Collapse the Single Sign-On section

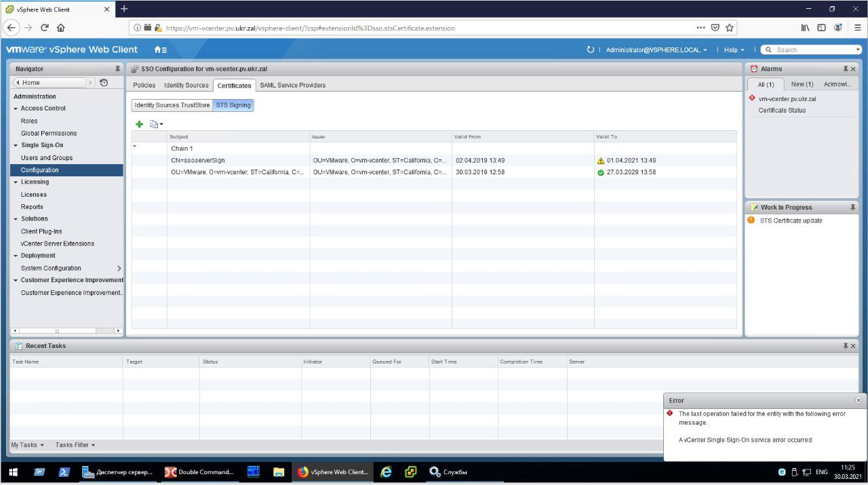16,145
